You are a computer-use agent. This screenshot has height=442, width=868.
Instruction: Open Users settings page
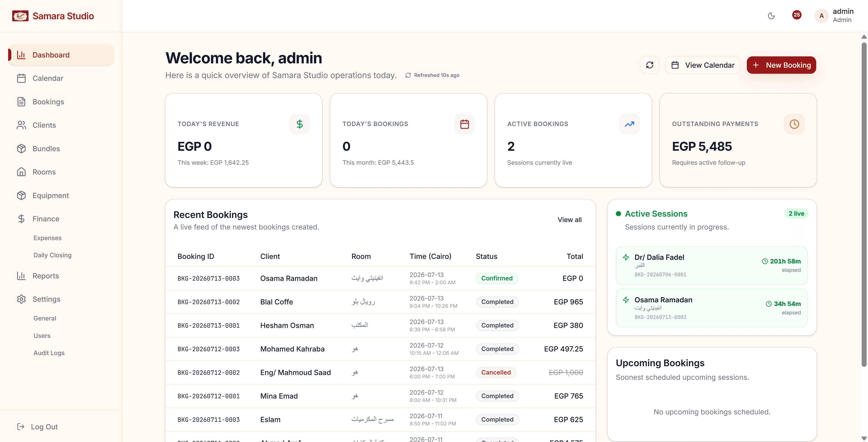click(42, 336)
